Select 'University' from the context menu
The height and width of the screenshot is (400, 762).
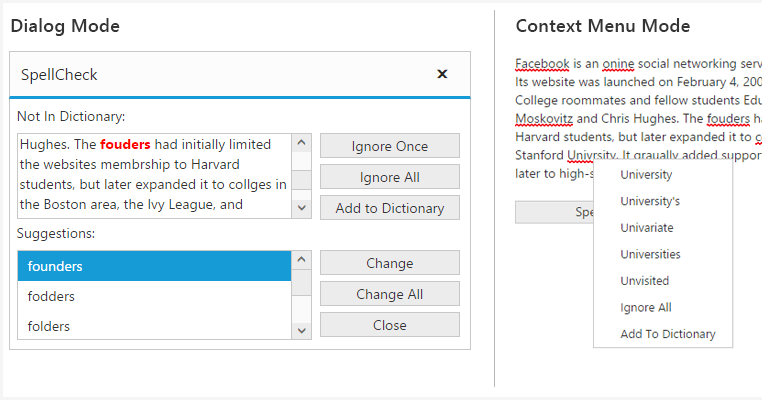pyautogui.click(x=646, y=175)
